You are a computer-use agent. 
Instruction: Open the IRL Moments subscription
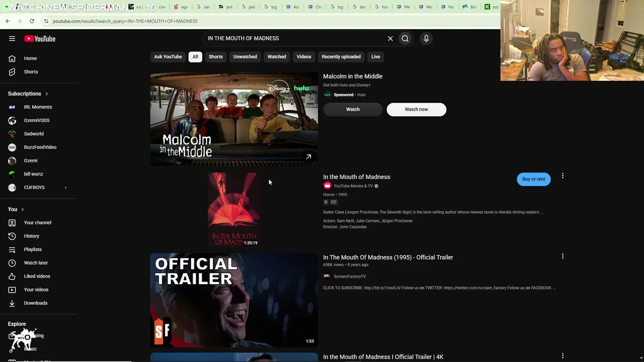pyautogui.click(x=38, y=107)
